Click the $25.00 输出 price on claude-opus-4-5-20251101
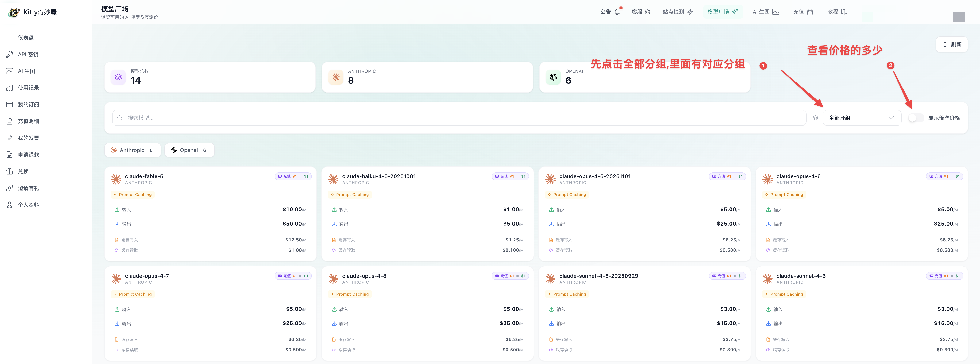 (728, 224)
